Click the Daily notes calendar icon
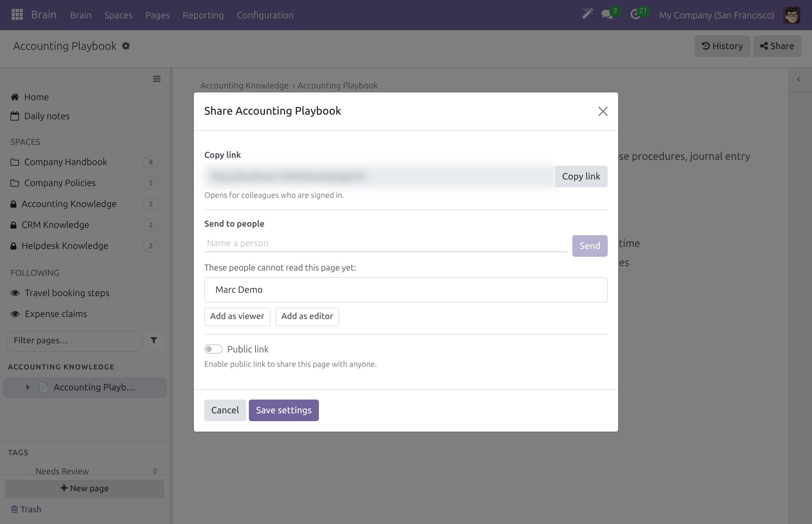 [x=15, y=116]
